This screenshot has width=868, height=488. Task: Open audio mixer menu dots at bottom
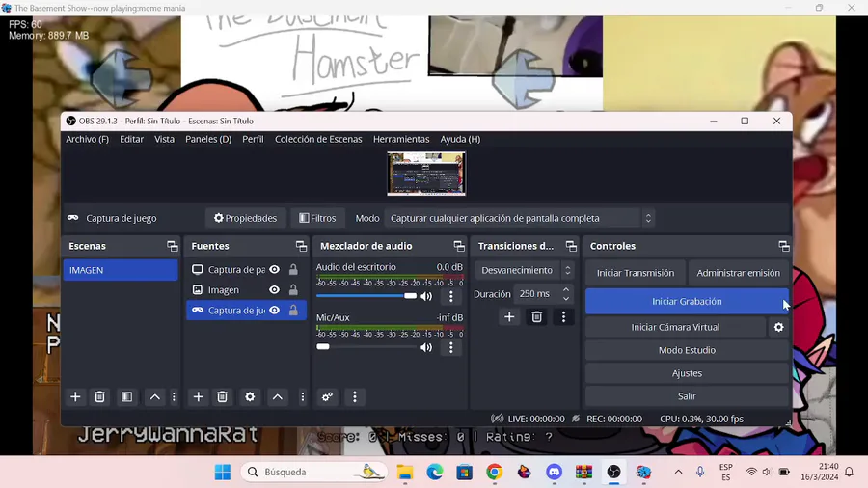coord(355,396)
